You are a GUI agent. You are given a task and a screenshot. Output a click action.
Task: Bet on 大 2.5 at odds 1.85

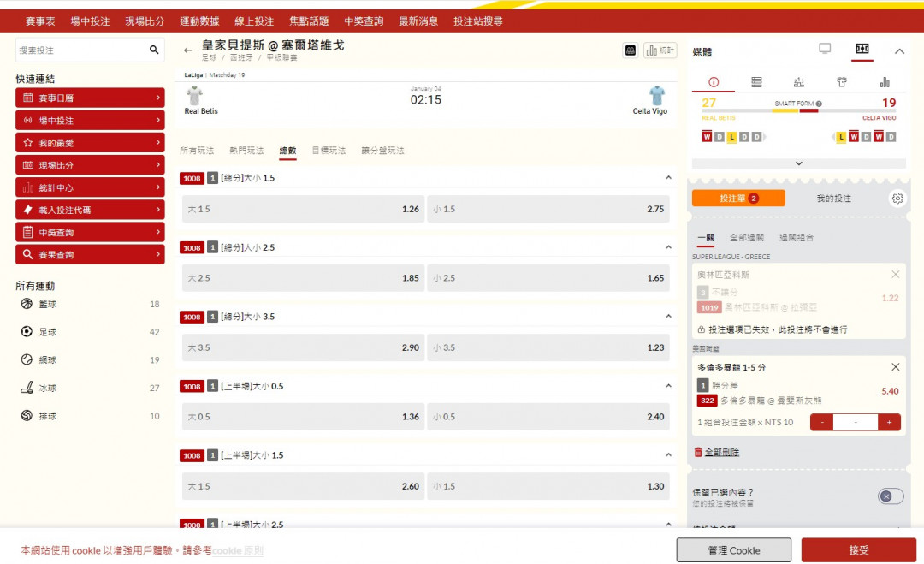pyautogui.click(x=303, y=278)
